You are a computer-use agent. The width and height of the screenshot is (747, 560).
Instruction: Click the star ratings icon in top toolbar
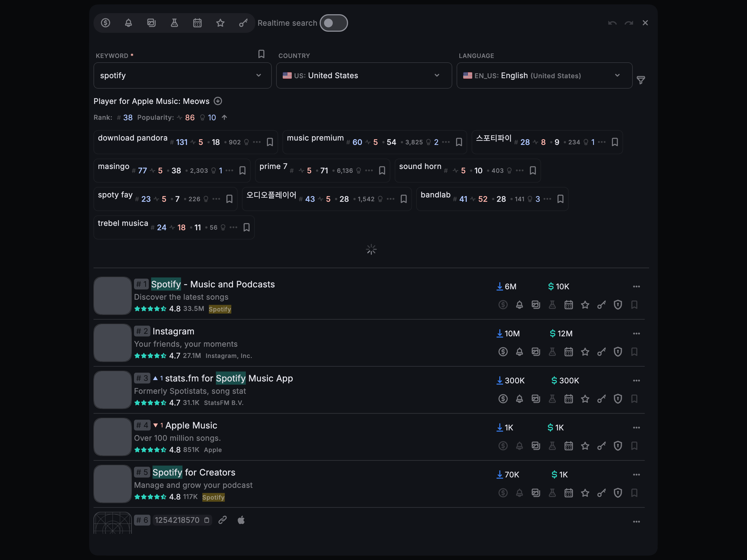220,23
